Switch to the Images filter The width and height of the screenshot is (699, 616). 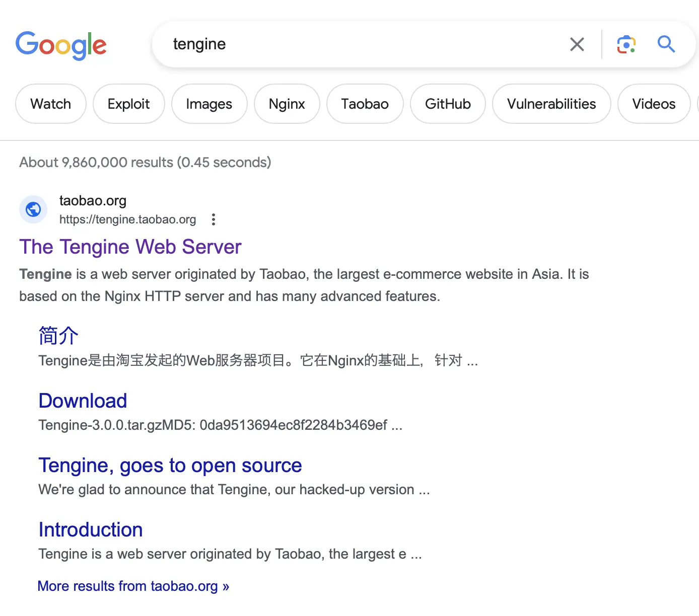209,104
